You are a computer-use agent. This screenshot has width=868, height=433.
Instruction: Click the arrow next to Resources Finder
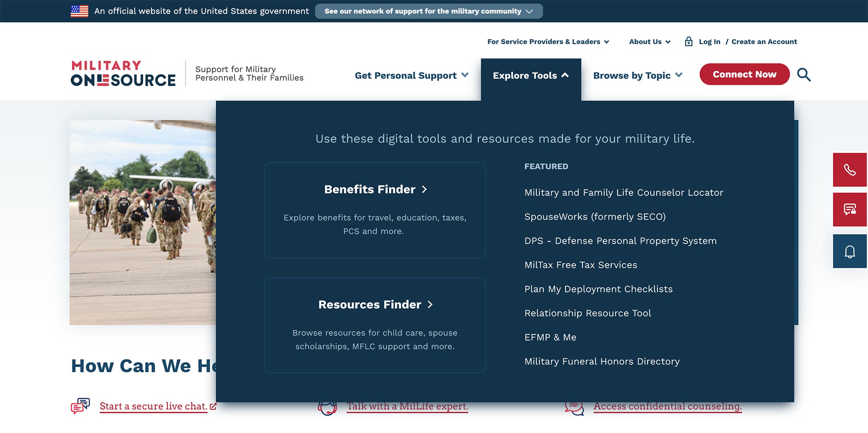click(430, 304)
